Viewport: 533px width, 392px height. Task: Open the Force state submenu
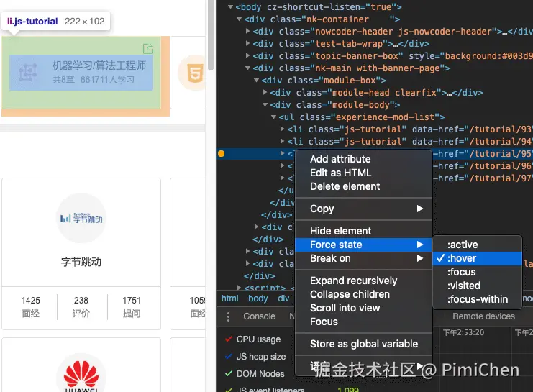pyautogui.click(x=363, y=245)
